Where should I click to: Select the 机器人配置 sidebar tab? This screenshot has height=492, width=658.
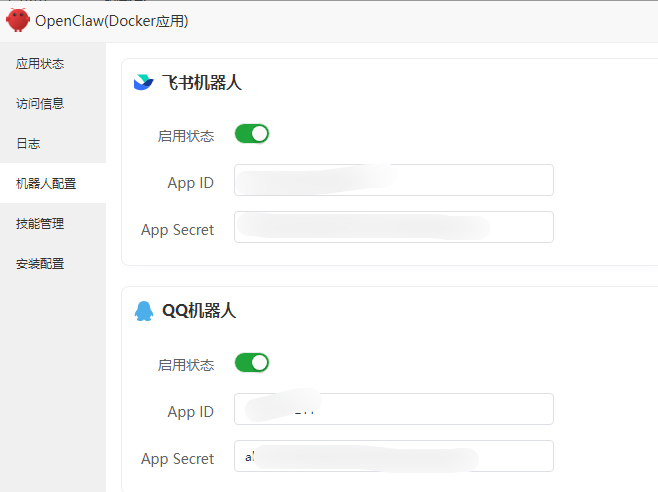pyautogui.click(x=53, y=183)
